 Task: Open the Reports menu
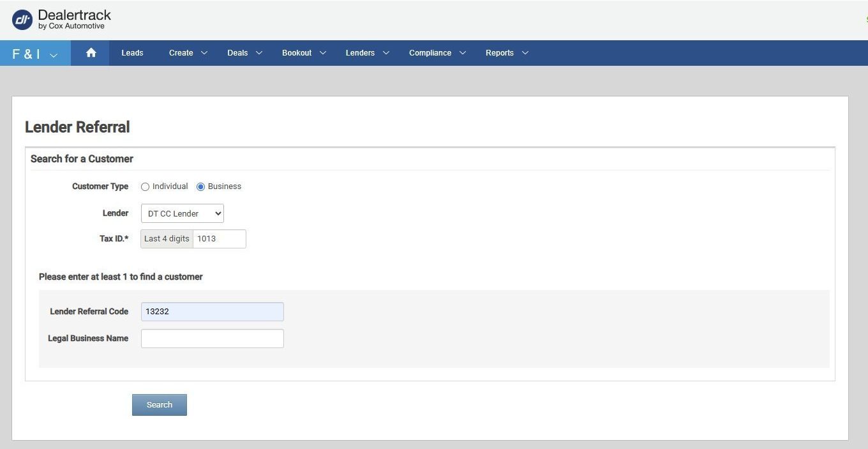coord(507,53)
